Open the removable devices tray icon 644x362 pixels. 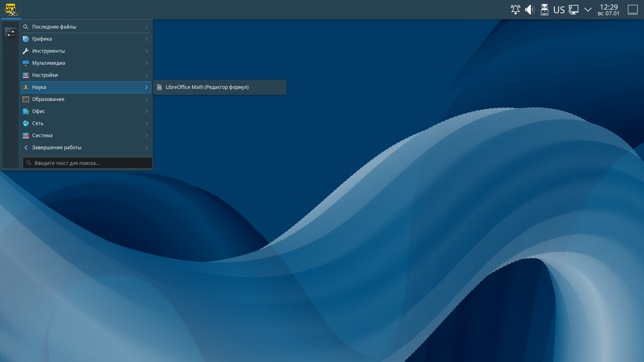[544, 10]
